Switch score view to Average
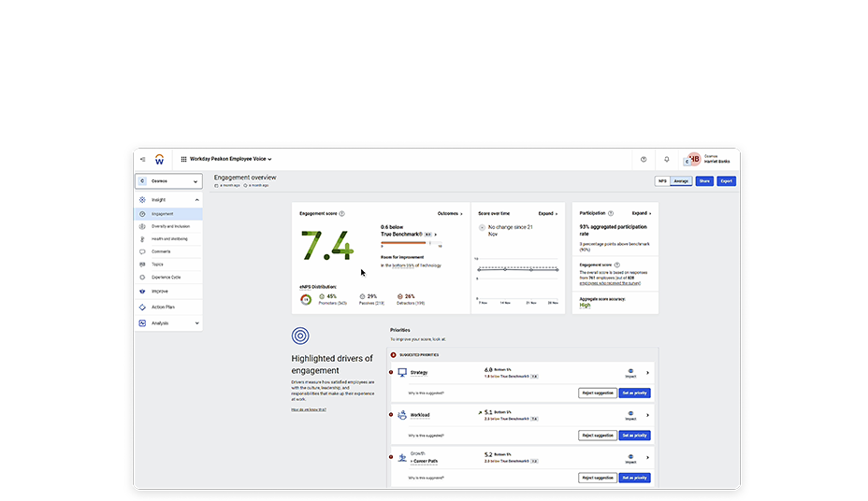Image resolution: width=868 pixels, height=501 pixels. (681, 180)
